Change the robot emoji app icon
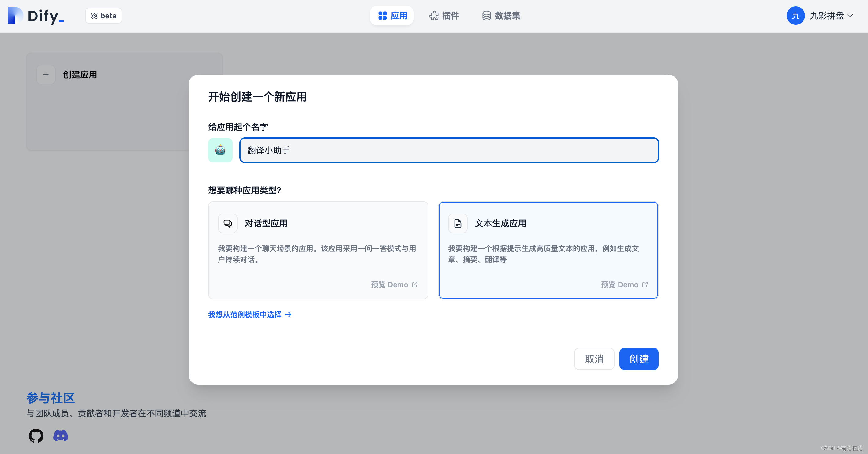This screenshot has width=868, height=454. (220, 150)
